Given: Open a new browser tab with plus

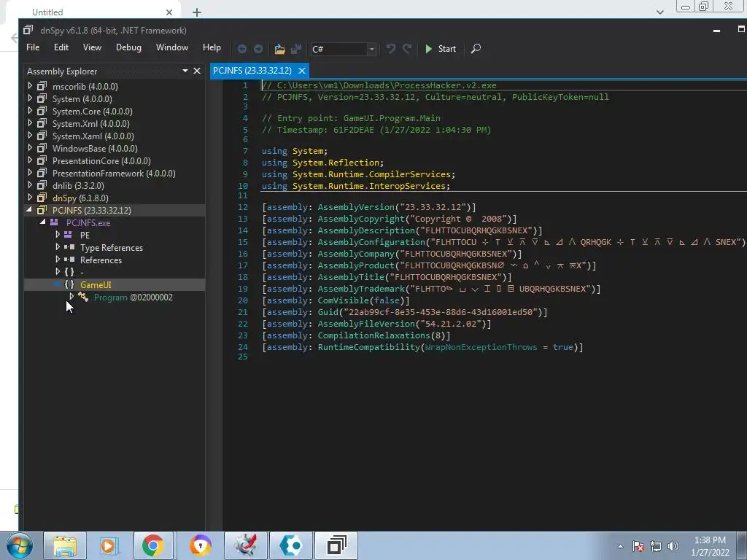Looking at the screenshot, I should [x=197, y=12].
